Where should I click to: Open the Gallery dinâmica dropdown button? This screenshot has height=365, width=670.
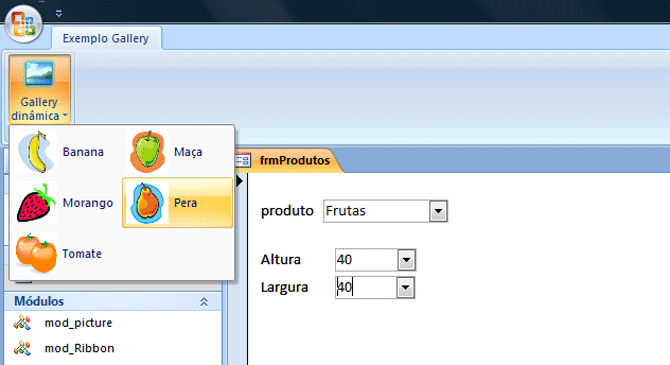point(39,89)
